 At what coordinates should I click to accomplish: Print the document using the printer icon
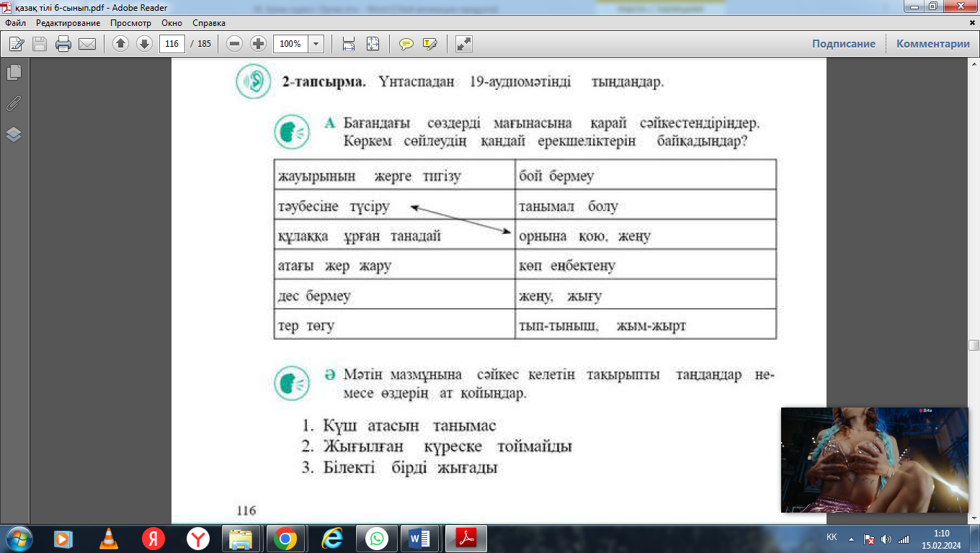tap(63, 44)
